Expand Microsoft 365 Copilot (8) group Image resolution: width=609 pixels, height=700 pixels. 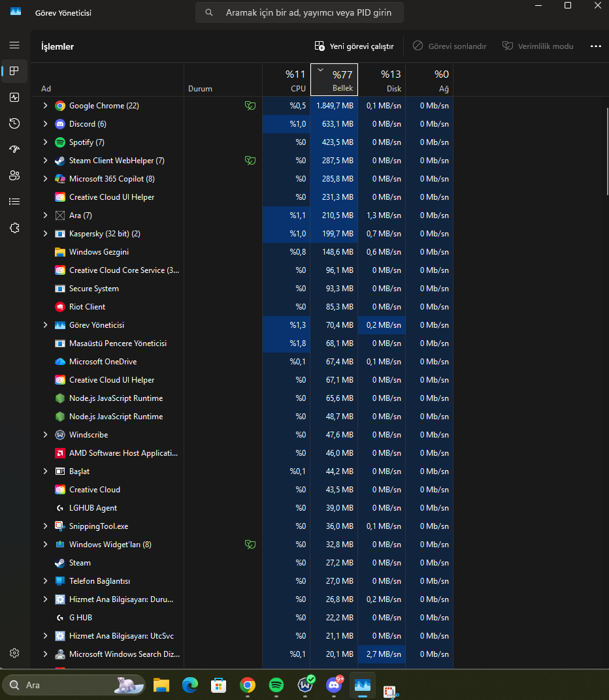point(45,178)
